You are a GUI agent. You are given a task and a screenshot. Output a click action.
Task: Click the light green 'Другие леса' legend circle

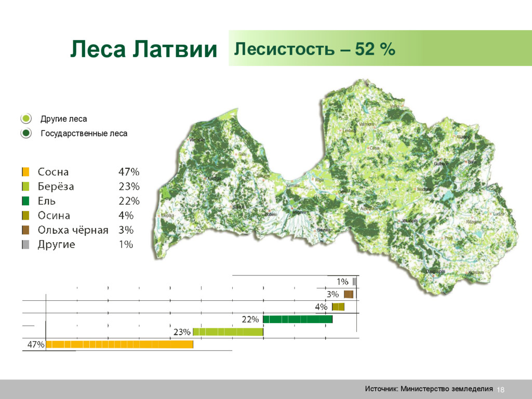tap(26, 119)
